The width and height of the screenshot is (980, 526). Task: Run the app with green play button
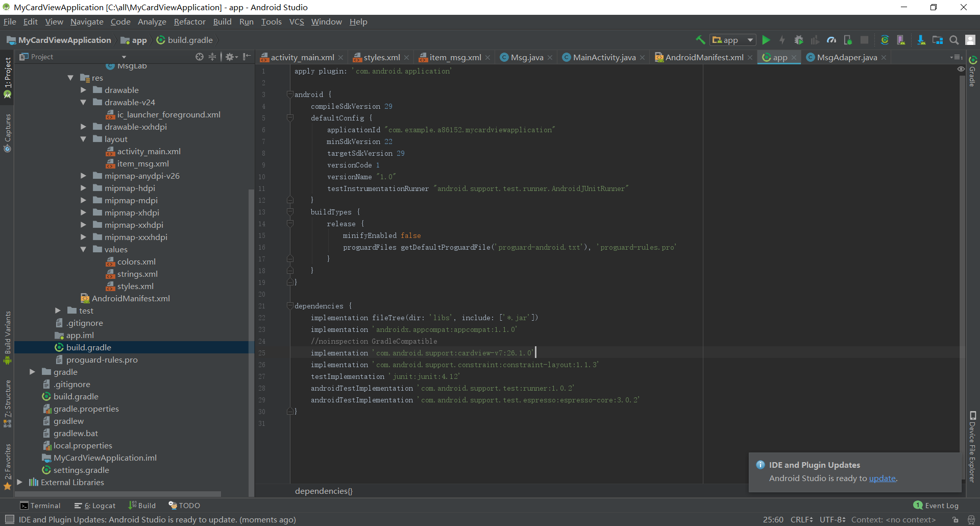click(766, 40)
